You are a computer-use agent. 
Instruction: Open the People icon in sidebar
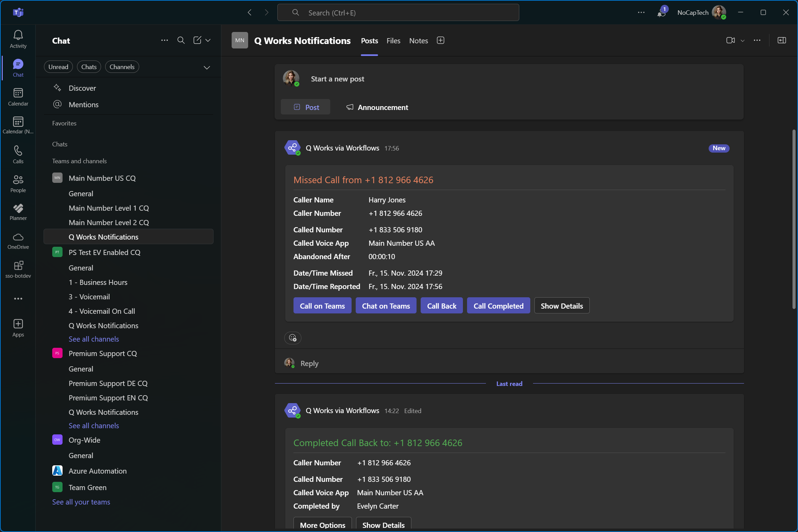tap(18, 184)
